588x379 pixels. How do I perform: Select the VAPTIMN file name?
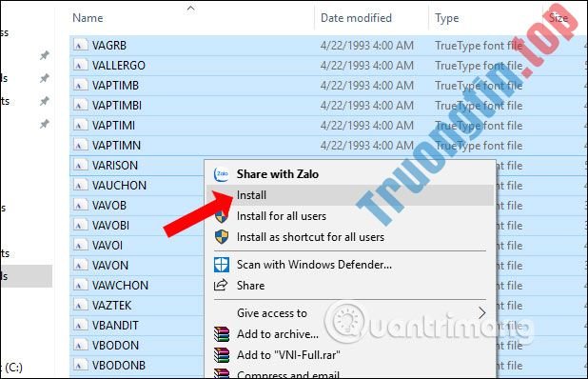click(116, 146)
